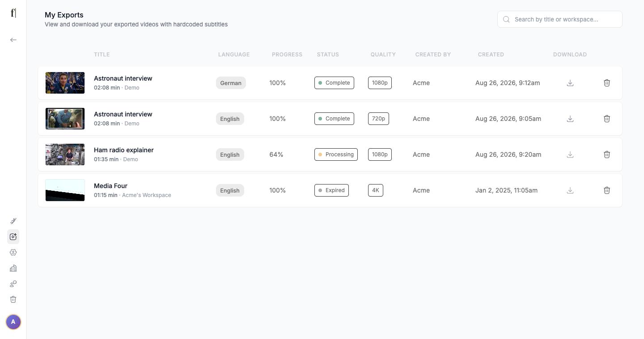The image size is (644, 339).
Task: Click Complete status on 720p Astronaut row
Action: 334,119
